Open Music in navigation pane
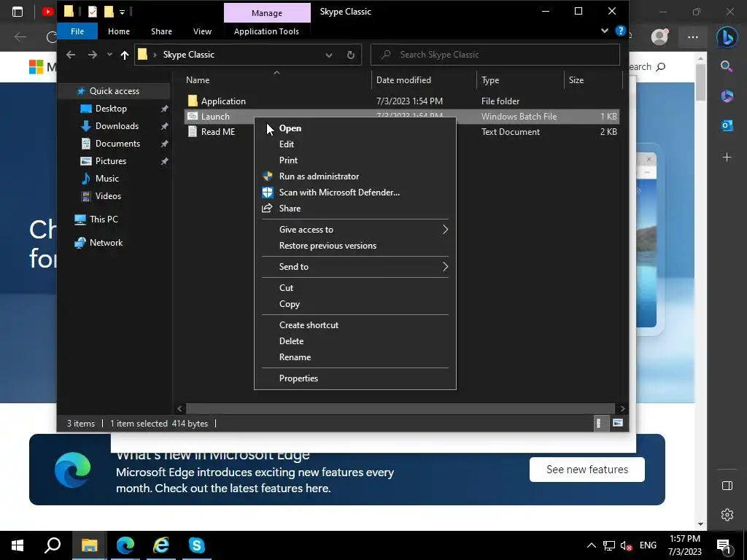 107,179
